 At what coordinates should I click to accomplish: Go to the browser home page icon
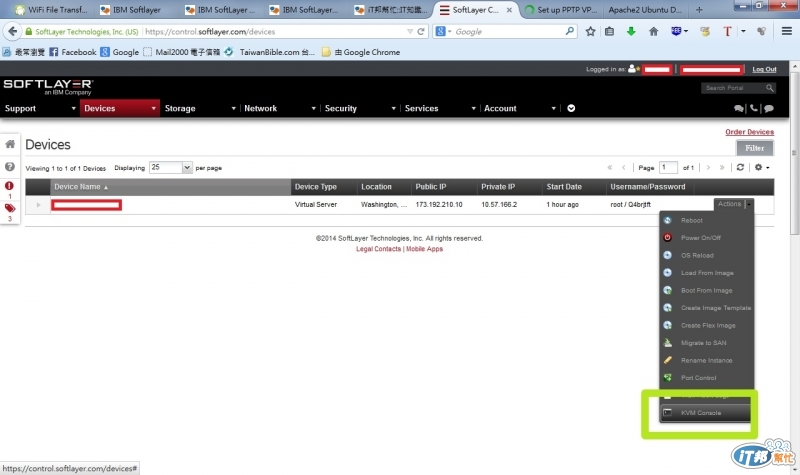point(654,32)
